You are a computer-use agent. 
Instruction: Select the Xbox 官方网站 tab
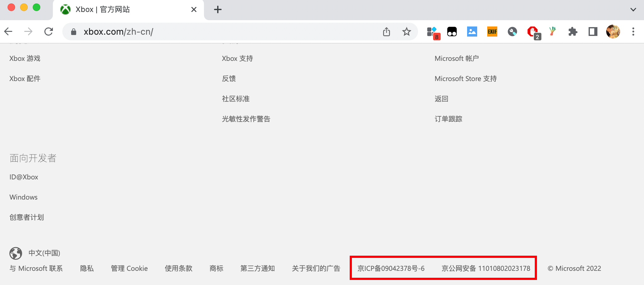(x=128, y=10)
